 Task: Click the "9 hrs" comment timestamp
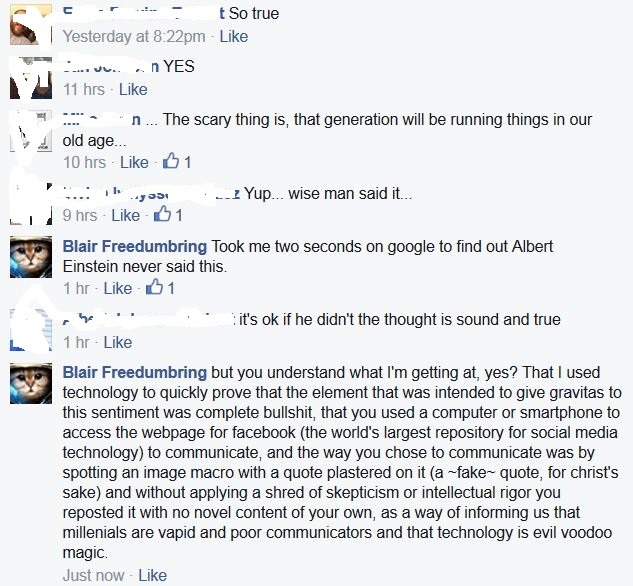[x=80, y=215]
